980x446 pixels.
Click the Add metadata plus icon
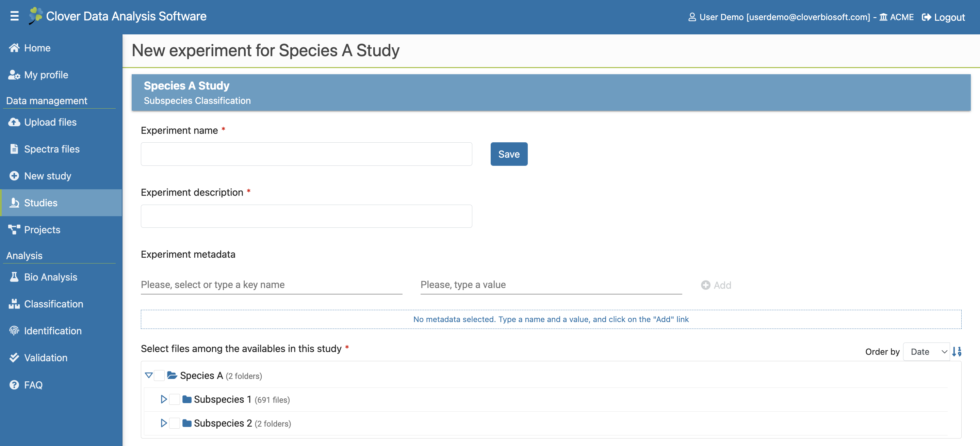coord(706,285)
